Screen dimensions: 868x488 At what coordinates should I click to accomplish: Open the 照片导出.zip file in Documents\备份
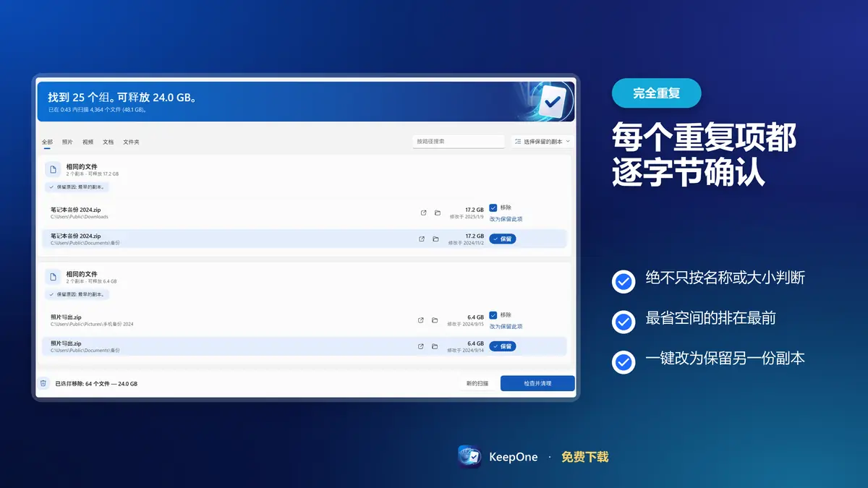(421, 346)
